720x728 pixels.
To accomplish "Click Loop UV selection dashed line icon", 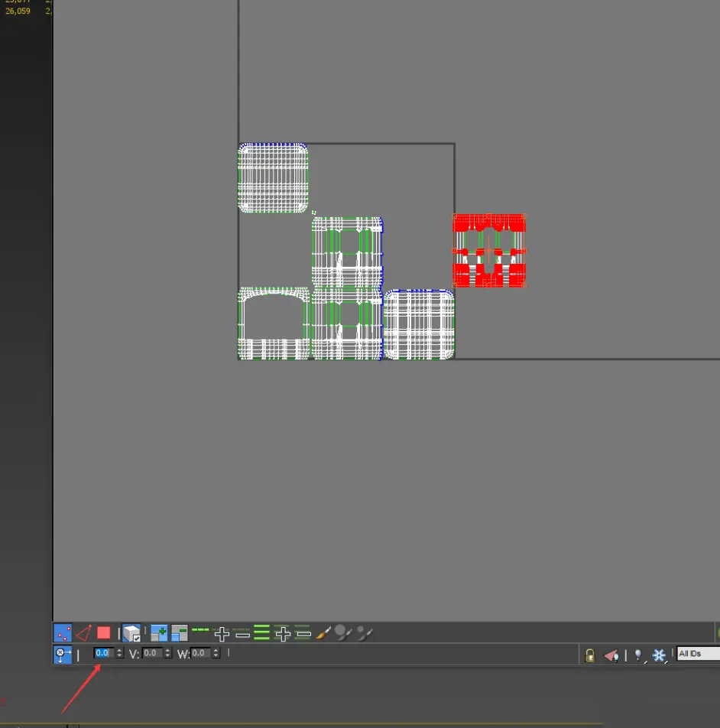I will point(200,630).
